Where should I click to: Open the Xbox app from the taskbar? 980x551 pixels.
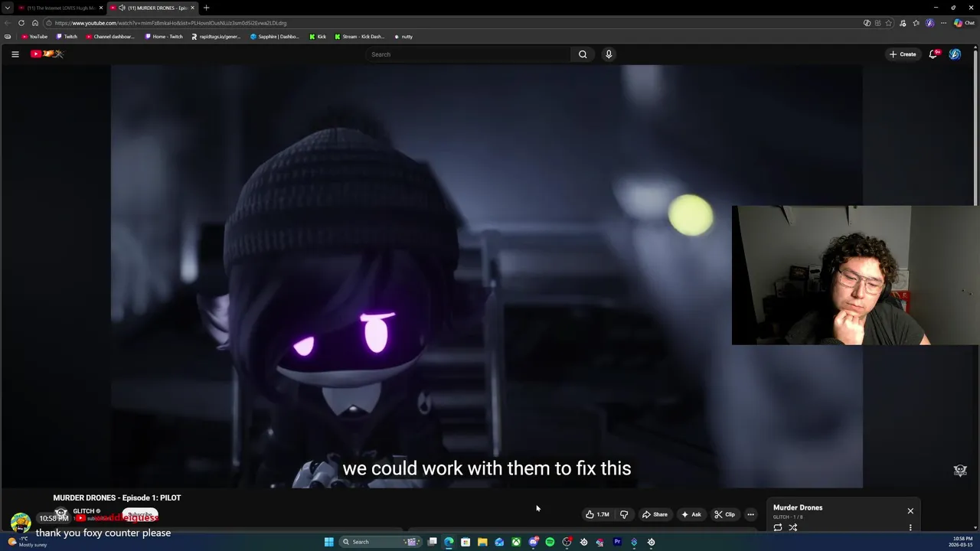pos(516,542)
